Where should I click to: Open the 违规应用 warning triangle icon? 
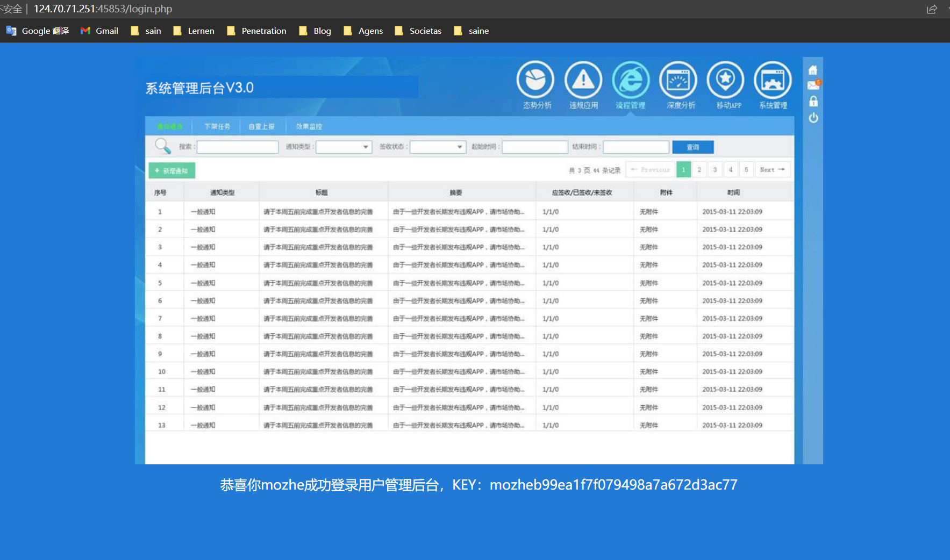click(x=583, y=80)
